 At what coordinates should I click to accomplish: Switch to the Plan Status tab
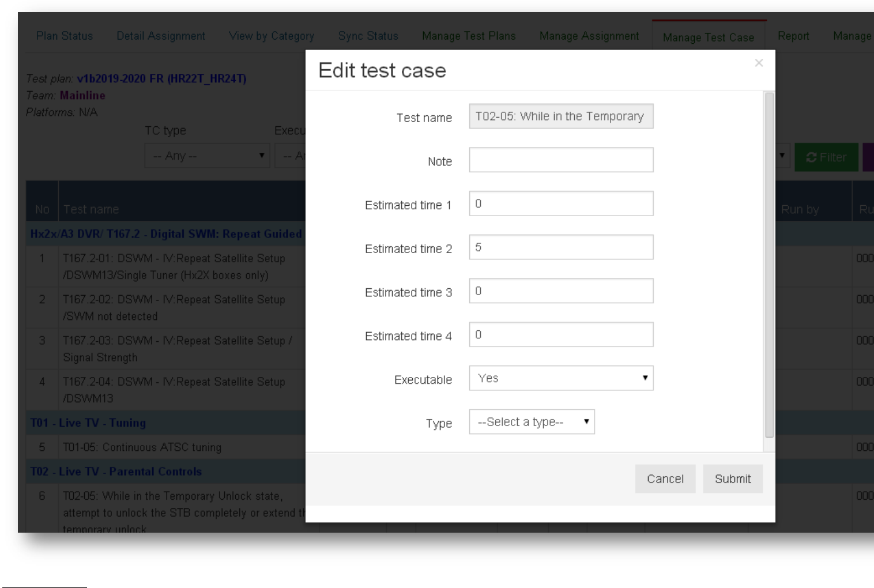tap(65, 36)
